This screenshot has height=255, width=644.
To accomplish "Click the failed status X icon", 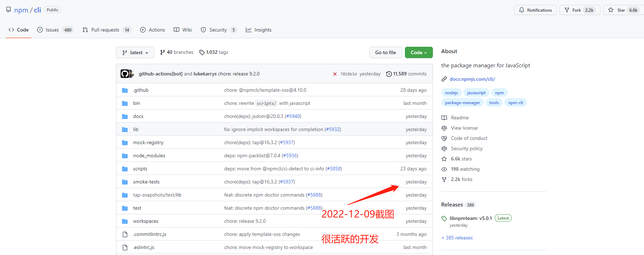I will 335,74.
